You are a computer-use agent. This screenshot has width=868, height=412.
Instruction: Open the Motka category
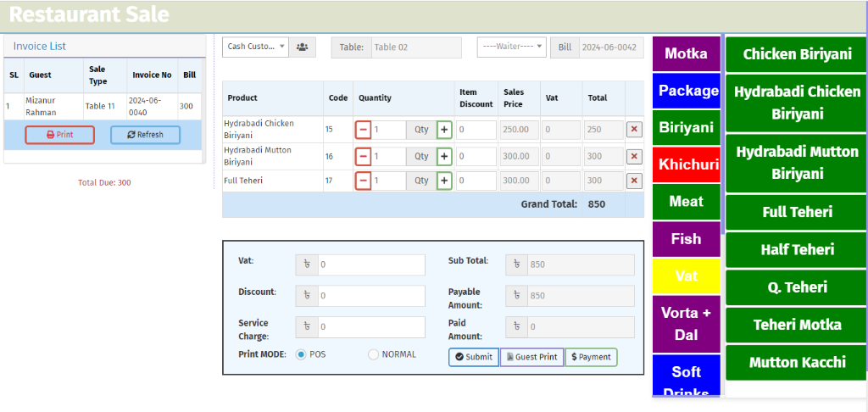(x=687, y=53)
